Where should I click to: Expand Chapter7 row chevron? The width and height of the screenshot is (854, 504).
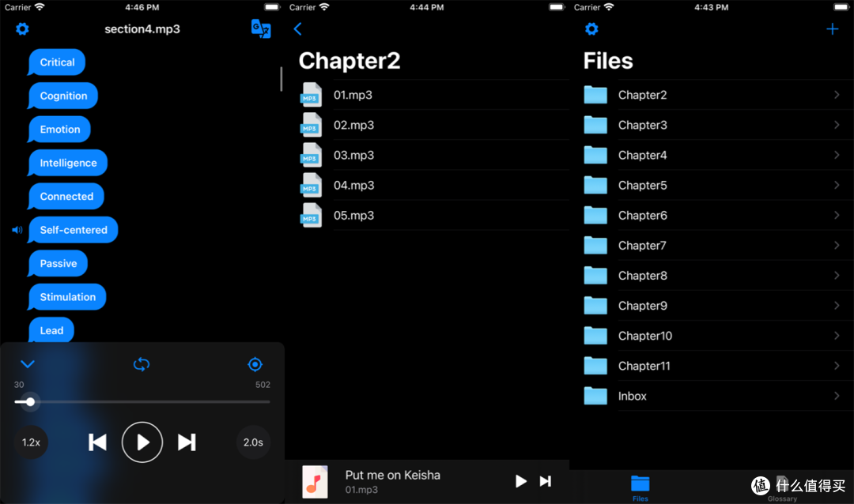tap(837, 246)
